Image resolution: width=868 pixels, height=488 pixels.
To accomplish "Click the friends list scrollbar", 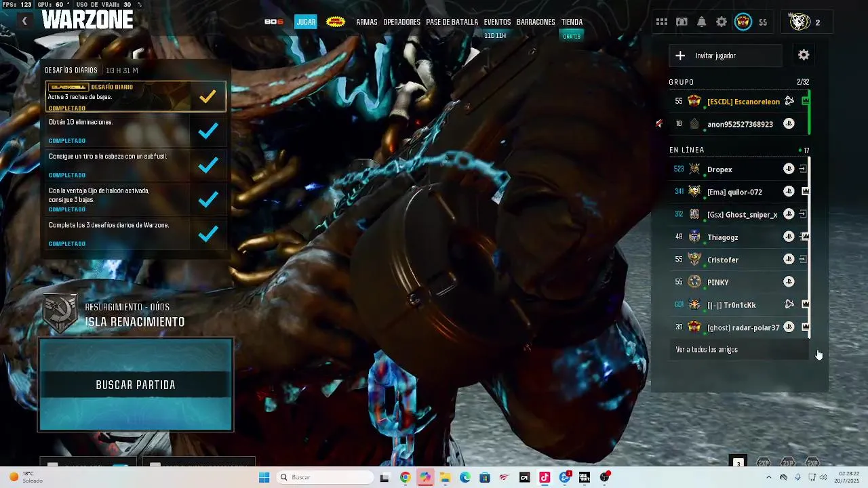I will pos(810,247).
